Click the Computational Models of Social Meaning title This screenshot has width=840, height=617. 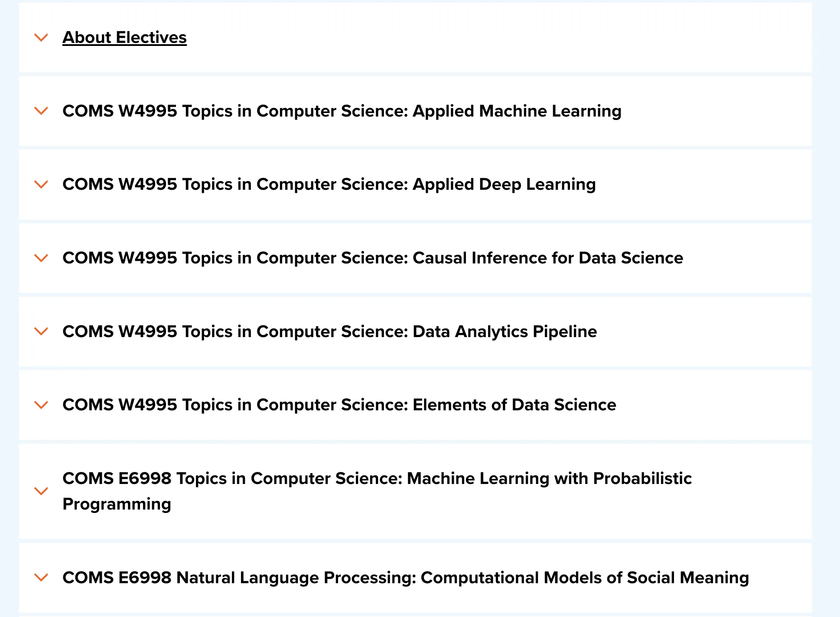click(x=405, y=578)
